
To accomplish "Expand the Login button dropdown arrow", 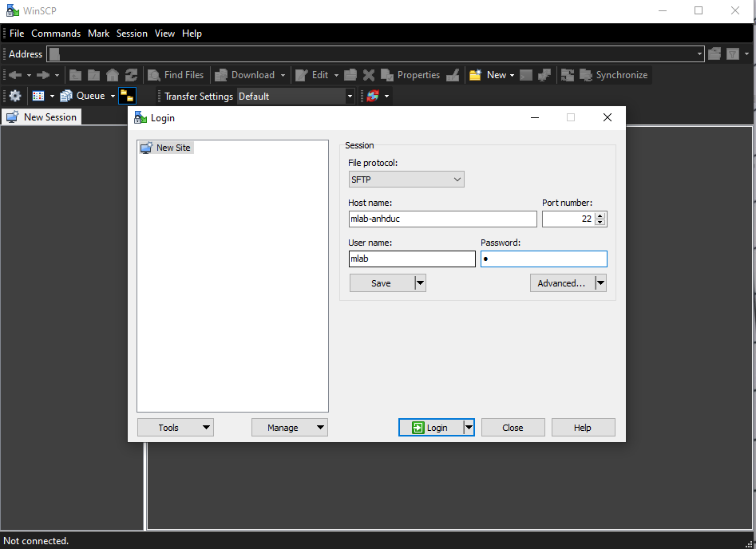I will coord(469,428).
